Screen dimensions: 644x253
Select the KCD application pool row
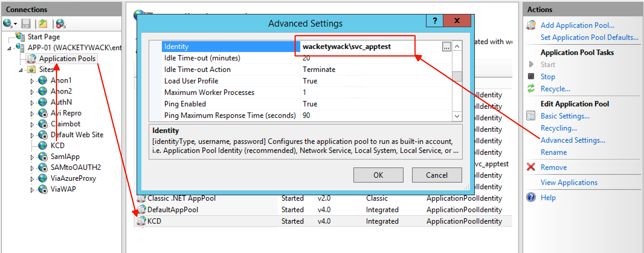(x=323, y=221)
